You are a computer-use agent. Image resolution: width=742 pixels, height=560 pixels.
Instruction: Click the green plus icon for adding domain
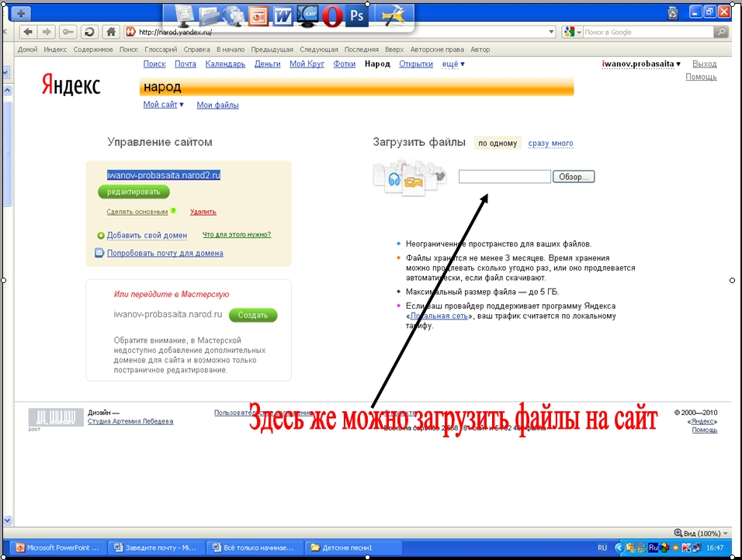(x=101, y=236)
